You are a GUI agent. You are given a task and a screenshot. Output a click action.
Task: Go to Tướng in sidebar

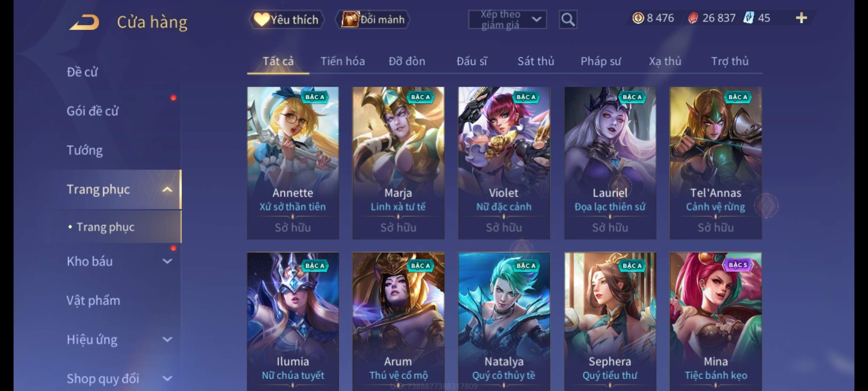[85, 150]
